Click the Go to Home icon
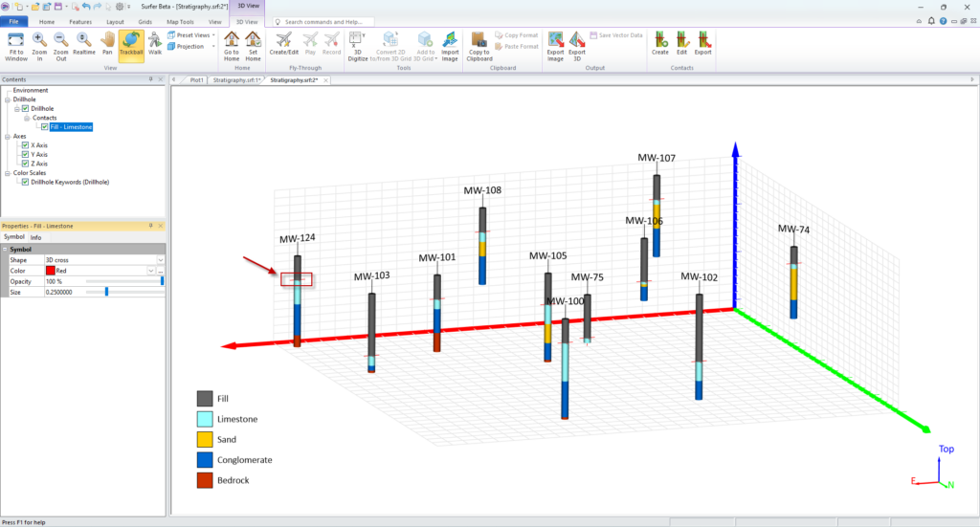980x527 pixels. tap(232, 45)
